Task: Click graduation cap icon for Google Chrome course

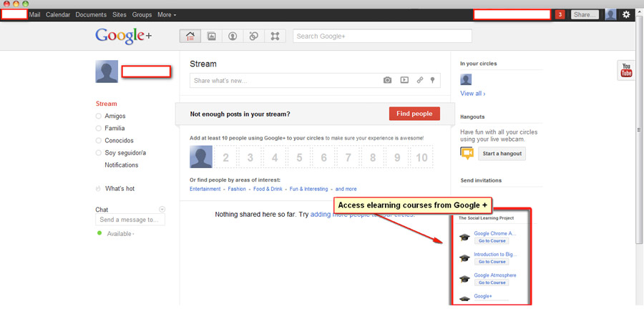Action: click(x=464, y=237)
